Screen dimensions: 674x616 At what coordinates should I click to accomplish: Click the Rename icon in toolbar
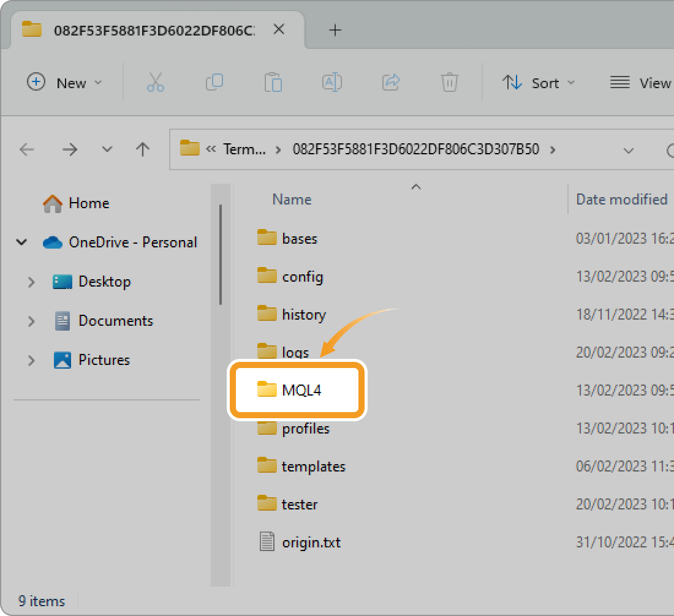(331, 83)
